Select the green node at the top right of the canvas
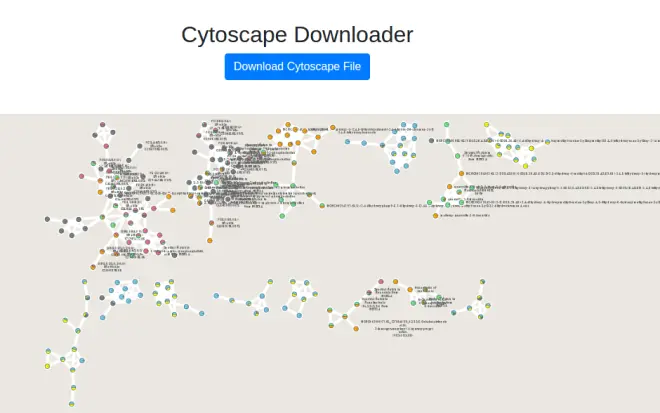Viewport: 660px width, 413px height. [447, 125]
